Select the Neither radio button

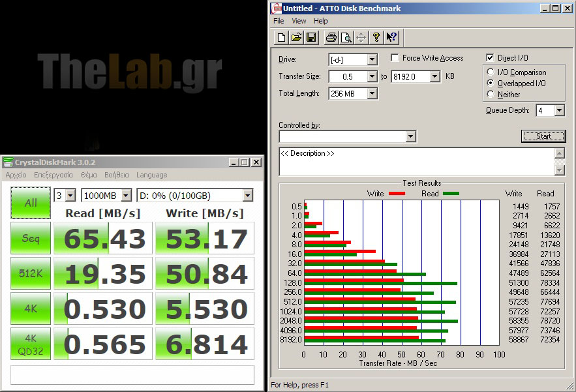tap(491, 94)
